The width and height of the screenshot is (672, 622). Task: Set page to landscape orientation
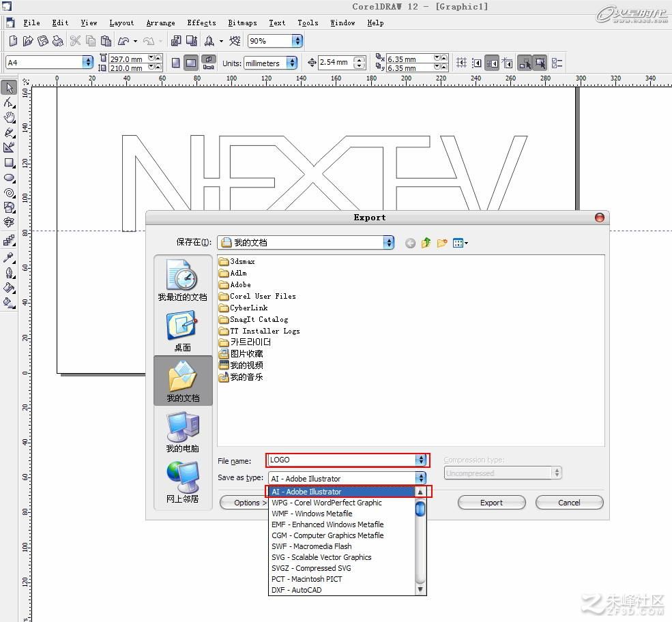191,63
